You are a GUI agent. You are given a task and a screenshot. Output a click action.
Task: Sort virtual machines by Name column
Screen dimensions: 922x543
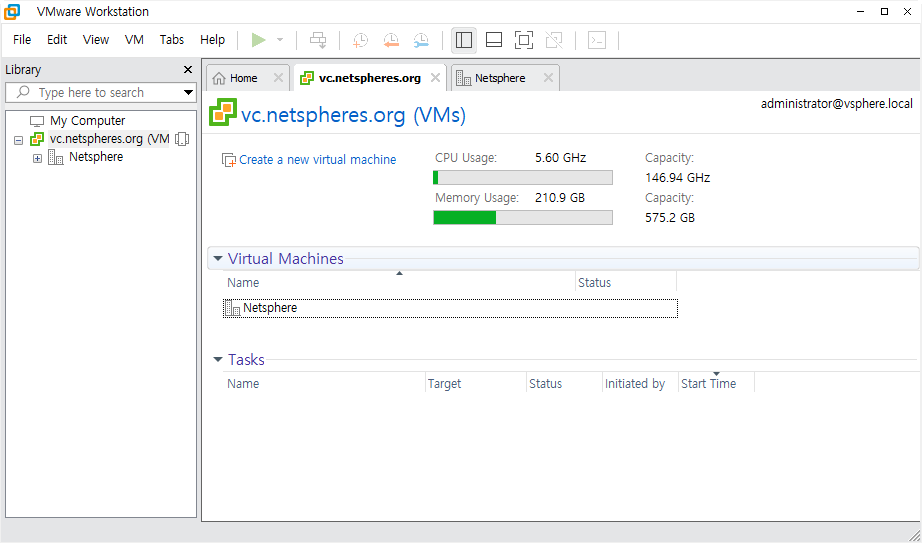pyautogui.click(x=399, y=282)
